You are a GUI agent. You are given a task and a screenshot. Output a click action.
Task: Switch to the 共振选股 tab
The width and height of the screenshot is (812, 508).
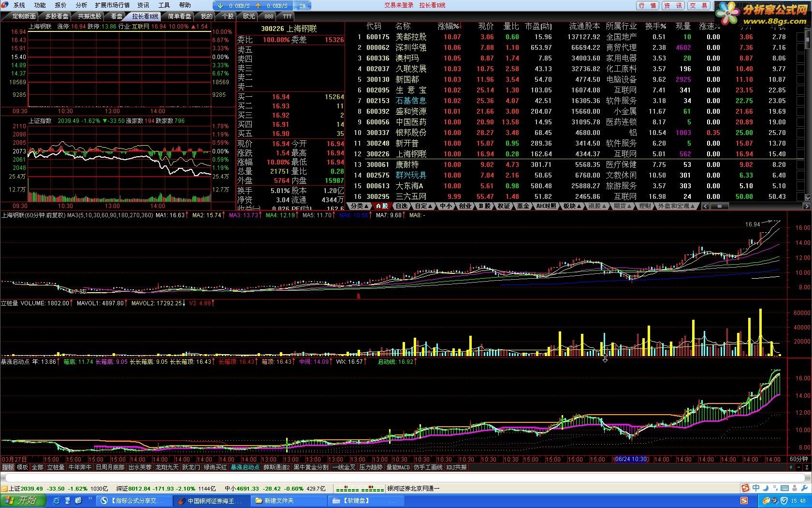pyautogui.click(x=89, y=16)
